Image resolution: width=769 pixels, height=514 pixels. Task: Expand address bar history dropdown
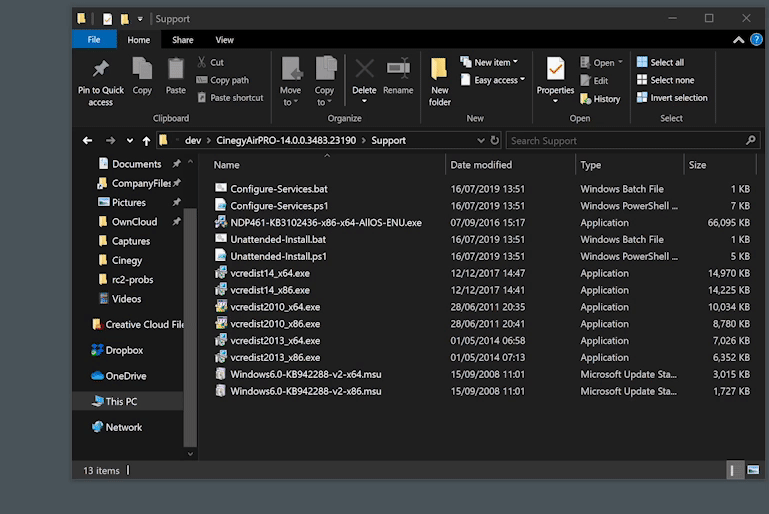(481, 141)
